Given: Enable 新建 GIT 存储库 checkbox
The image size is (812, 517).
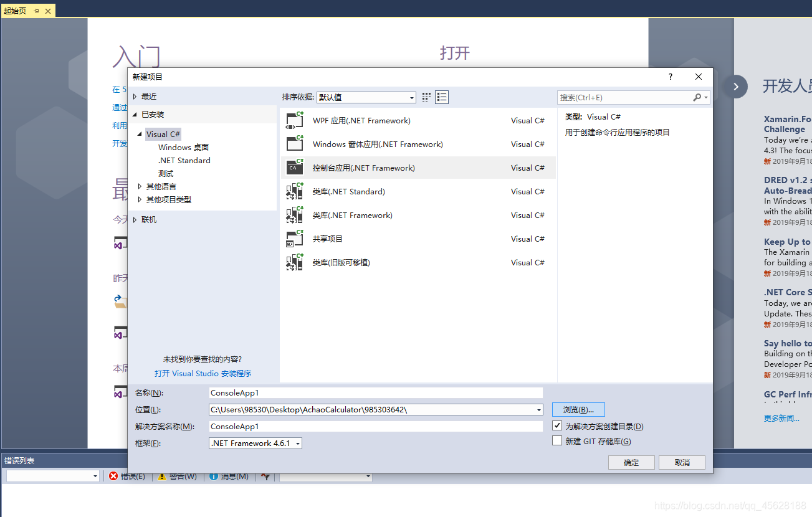Looking at the screenshot, I should click(x=557, y=441).
